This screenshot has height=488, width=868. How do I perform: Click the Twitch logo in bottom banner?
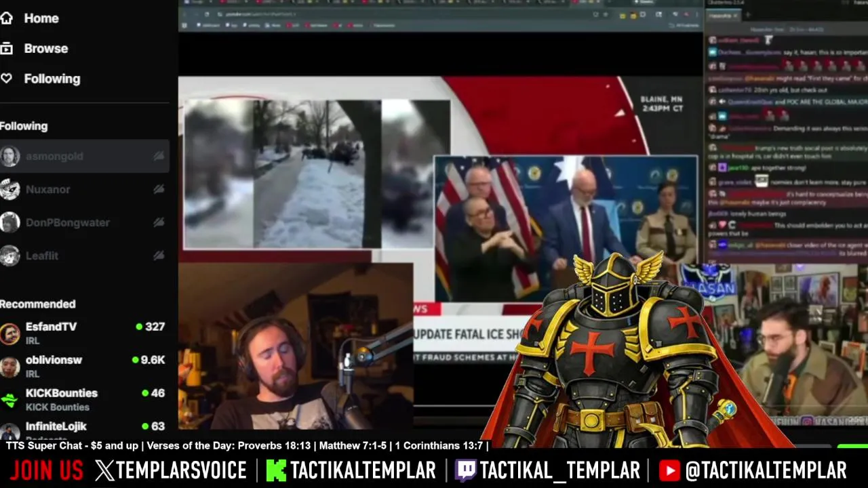tap(465, 470)
